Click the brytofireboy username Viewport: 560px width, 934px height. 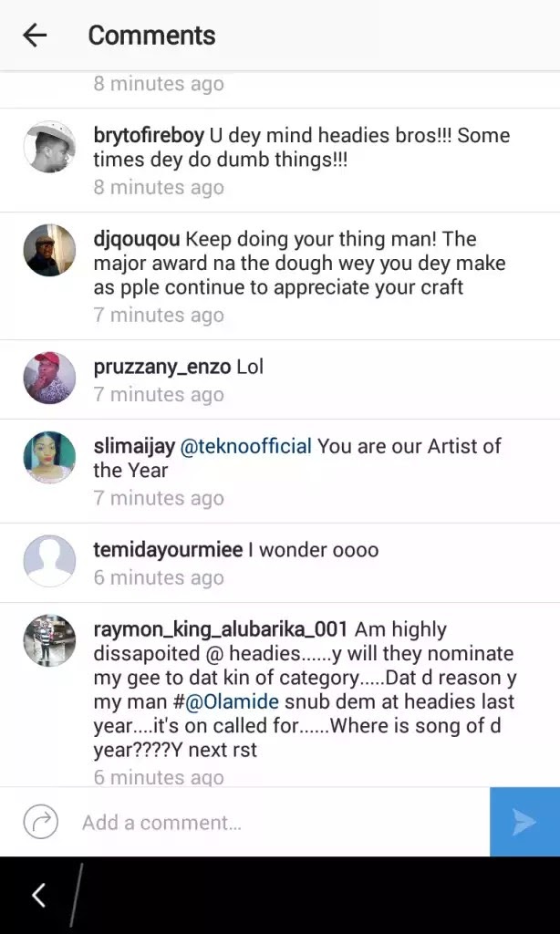tap(149, 136)
